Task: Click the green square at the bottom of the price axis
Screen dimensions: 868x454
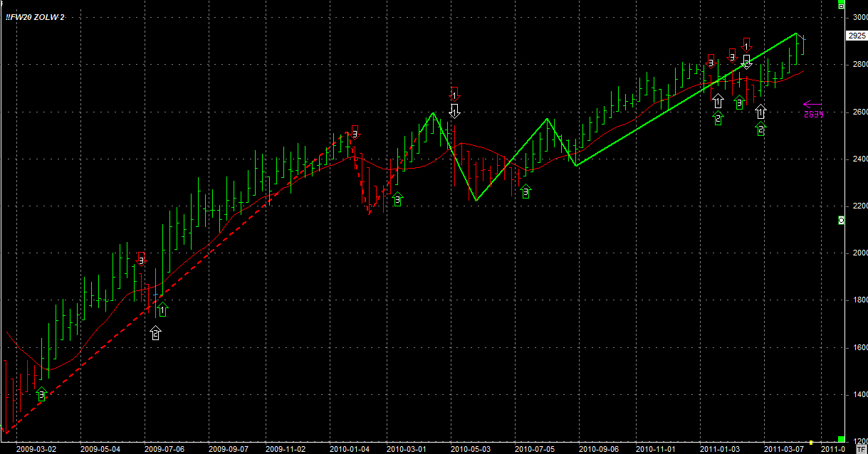Action: point(841,439)
